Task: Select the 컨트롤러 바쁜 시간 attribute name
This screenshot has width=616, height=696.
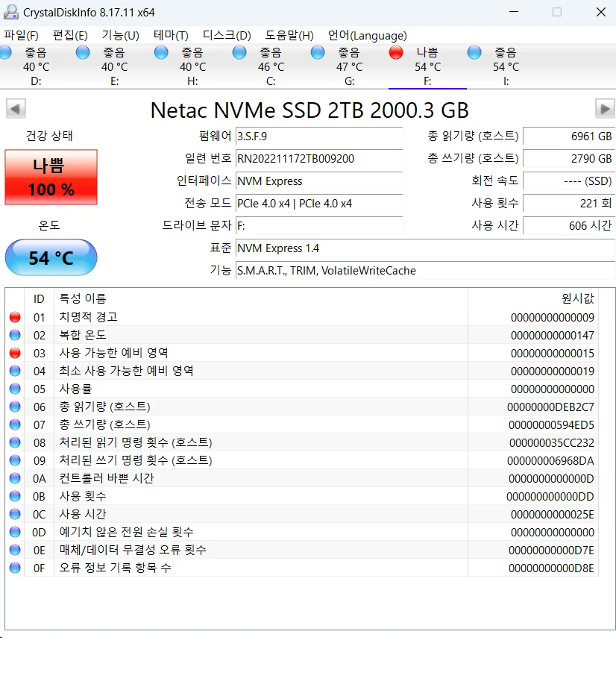Action: (107, 478)
